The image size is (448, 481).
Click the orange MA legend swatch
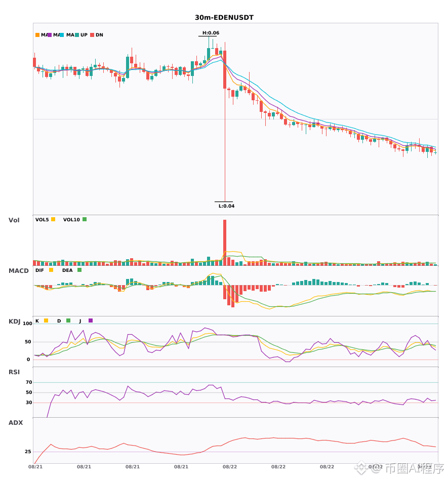pos(37,35)
